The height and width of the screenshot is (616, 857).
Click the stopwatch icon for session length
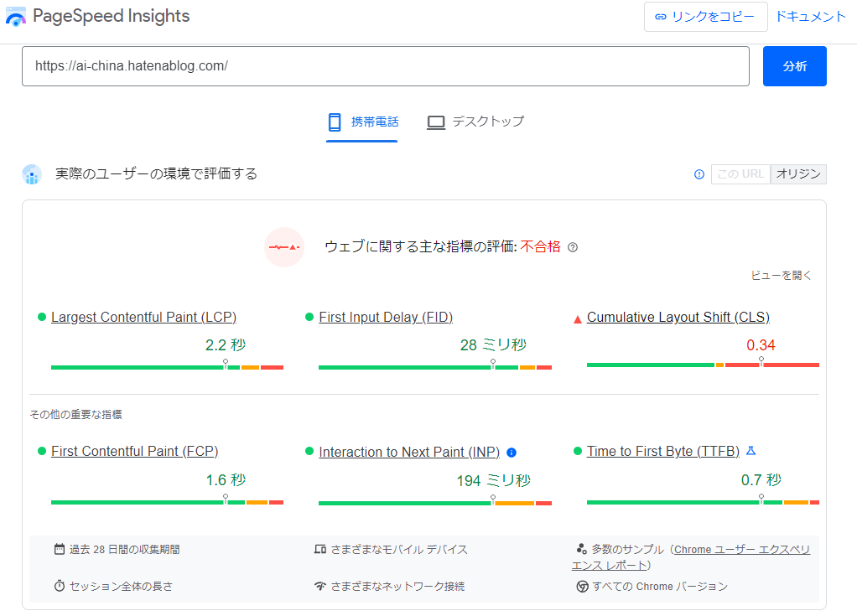coord(59,586)
